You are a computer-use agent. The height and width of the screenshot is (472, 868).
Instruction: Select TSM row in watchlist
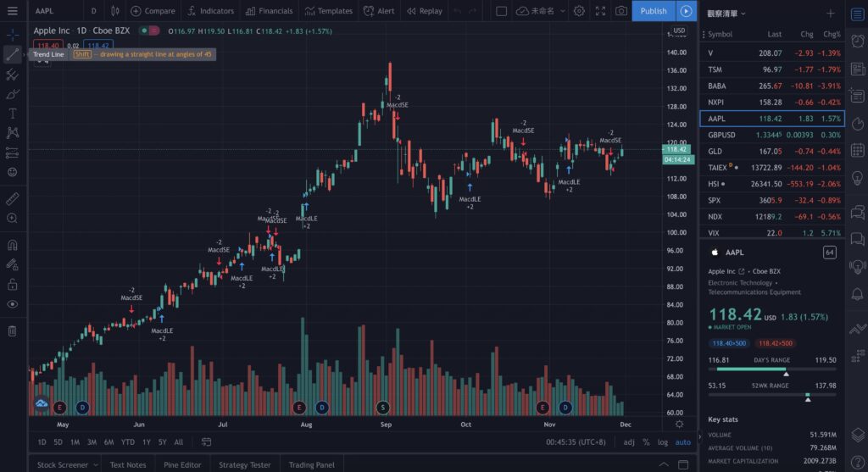(772, 69)
